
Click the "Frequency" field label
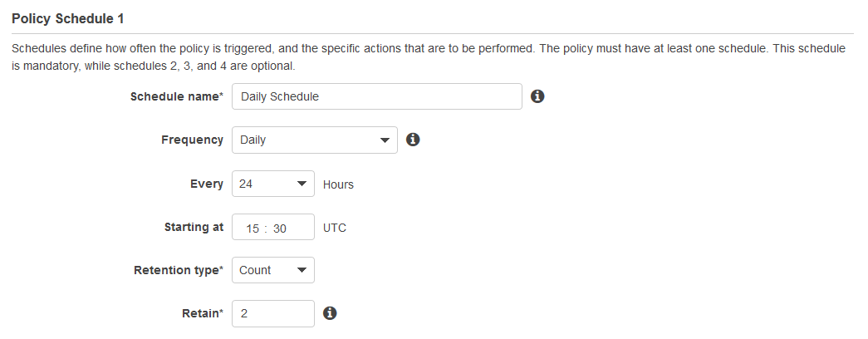click(192, 140)
